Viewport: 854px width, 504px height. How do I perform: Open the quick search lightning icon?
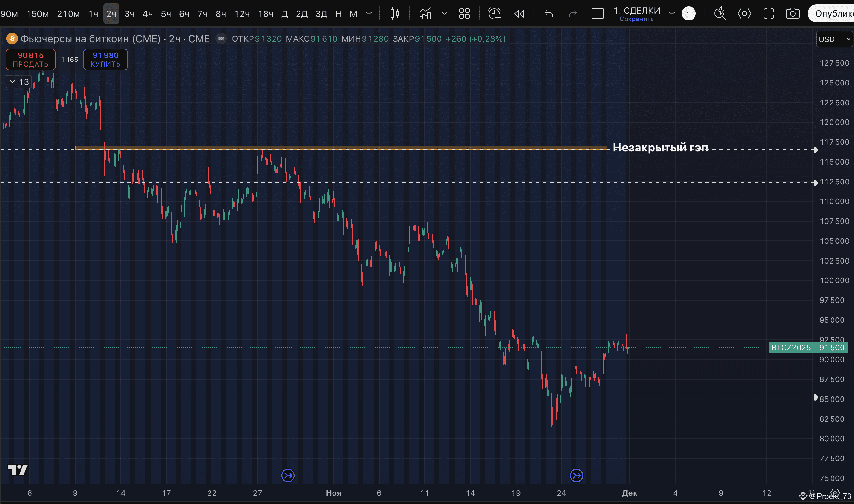[719, 13]
